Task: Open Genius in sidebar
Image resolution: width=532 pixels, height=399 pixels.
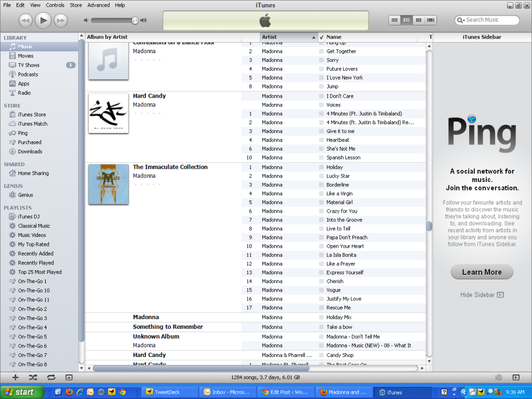Action: [x=39, y=195]
